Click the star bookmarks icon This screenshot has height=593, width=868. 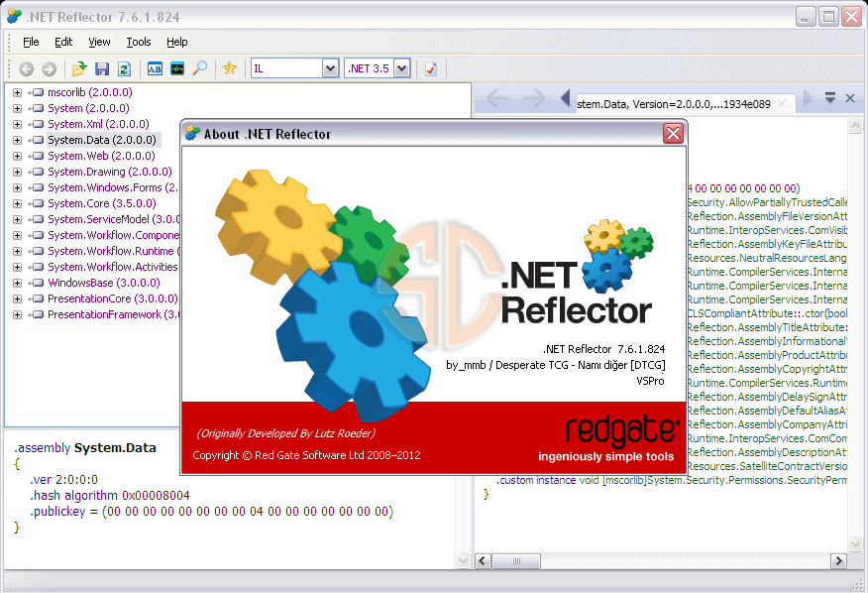coord(229,68)
